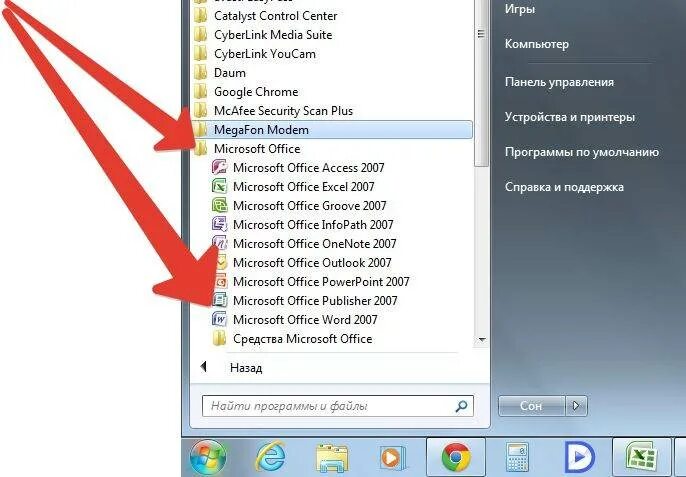Expand the McAfee Security Scan Plus folder
This screenshot has width=686, height=477.
283,111
